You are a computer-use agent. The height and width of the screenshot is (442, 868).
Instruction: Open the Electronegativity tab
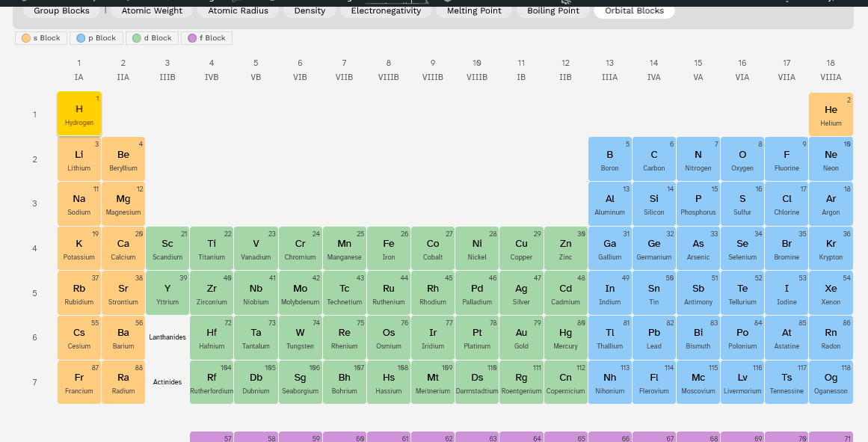click(x=386, y=10)
